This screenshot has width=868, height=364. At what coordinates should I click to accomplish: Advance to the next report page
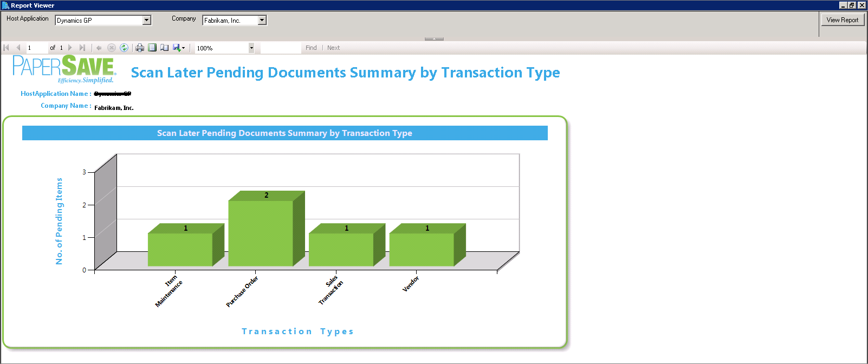click(x=70, y=48)
